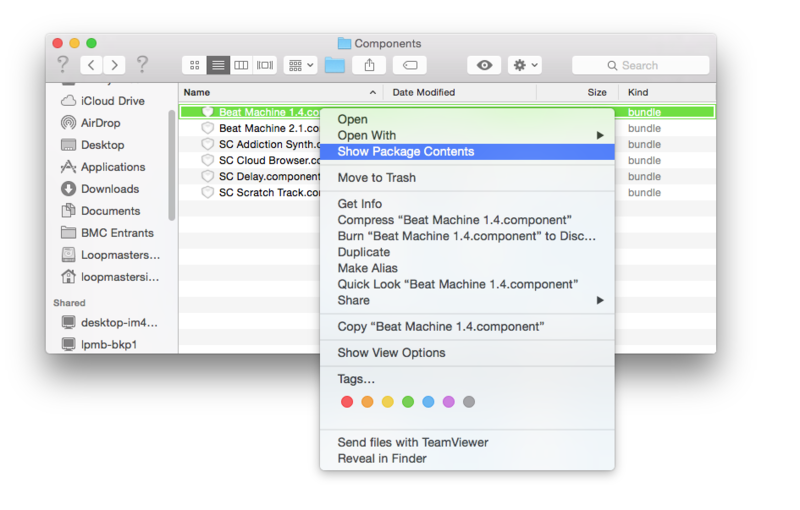The width and height of the screenshot is (800, 510).
Task: Expand the Open With submenu
Action: pos(600,135)
